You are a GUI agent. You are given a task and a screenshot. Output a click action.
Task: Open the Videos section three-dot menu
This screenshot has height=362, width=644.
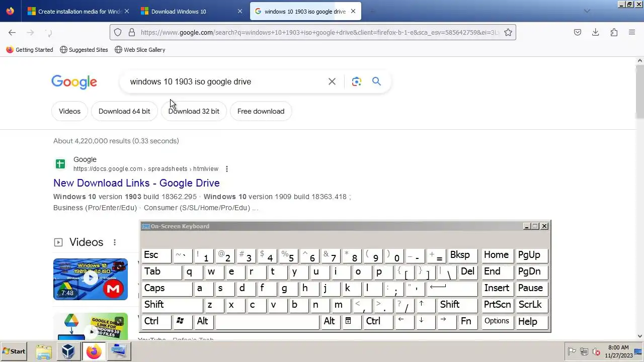[x=115, y=242]
